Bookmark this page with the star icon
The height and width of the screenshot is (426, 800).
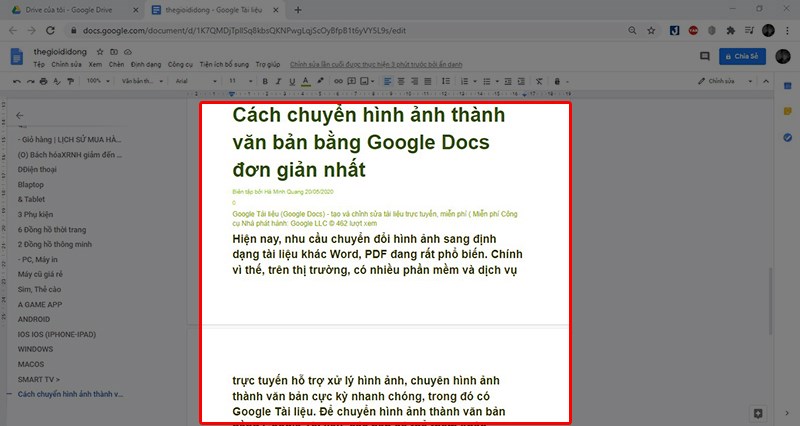coord(651,31)
